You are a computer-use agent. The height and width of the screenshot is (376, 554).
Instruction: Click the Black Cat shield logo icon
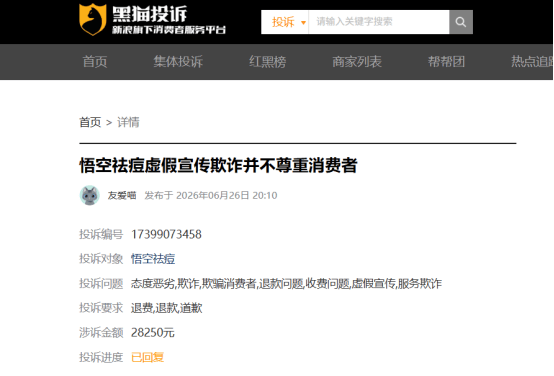92,19
